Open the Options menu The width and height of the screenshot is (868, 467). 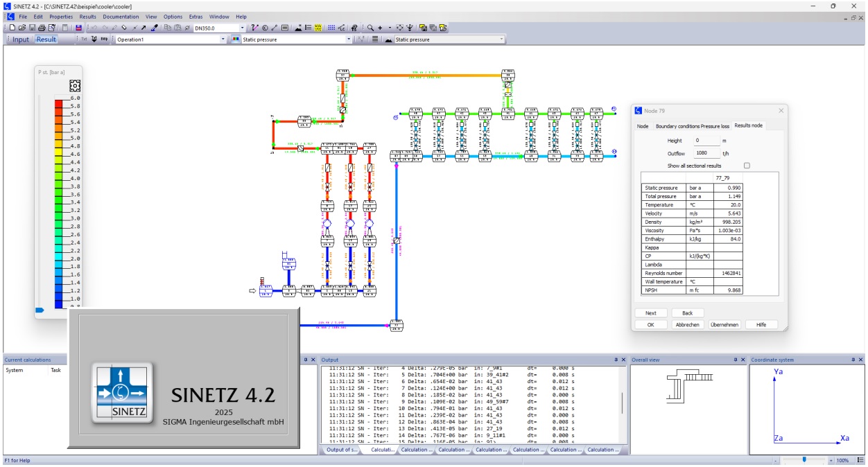point(173,16)
